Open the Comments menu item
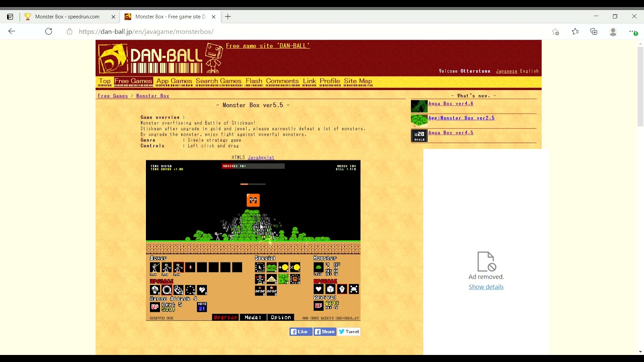The width and height of the screenshot is (644, 362). (x=282, y=81)
